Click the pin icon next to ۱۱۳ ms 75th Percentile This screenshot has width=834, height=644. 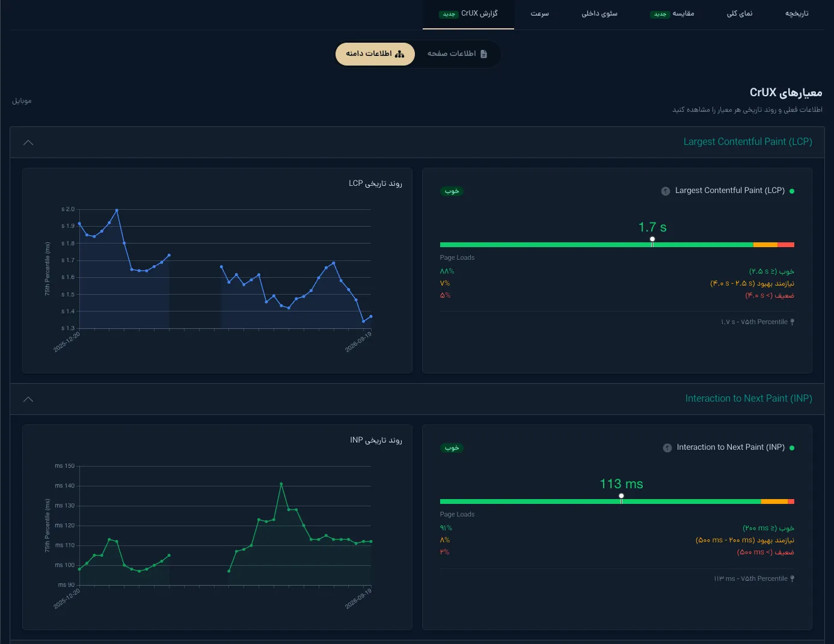point(792,579)
